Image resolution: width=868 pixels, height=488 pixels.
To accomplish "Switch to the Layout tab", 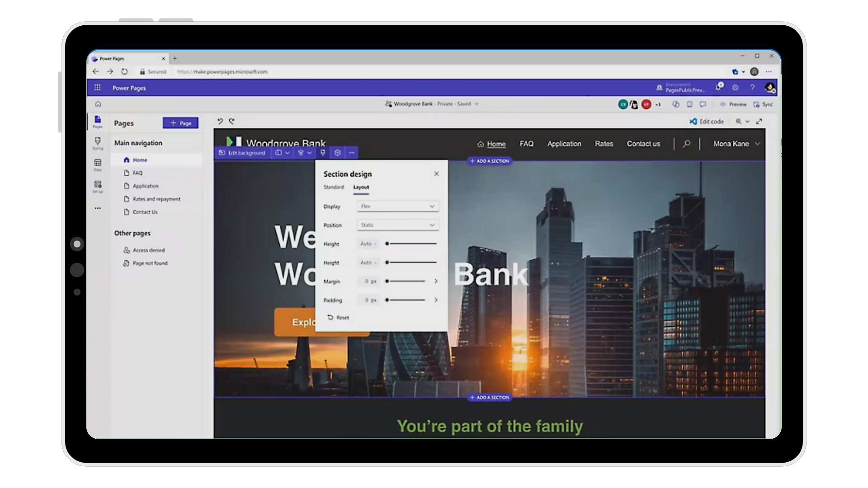I will 361,187.
